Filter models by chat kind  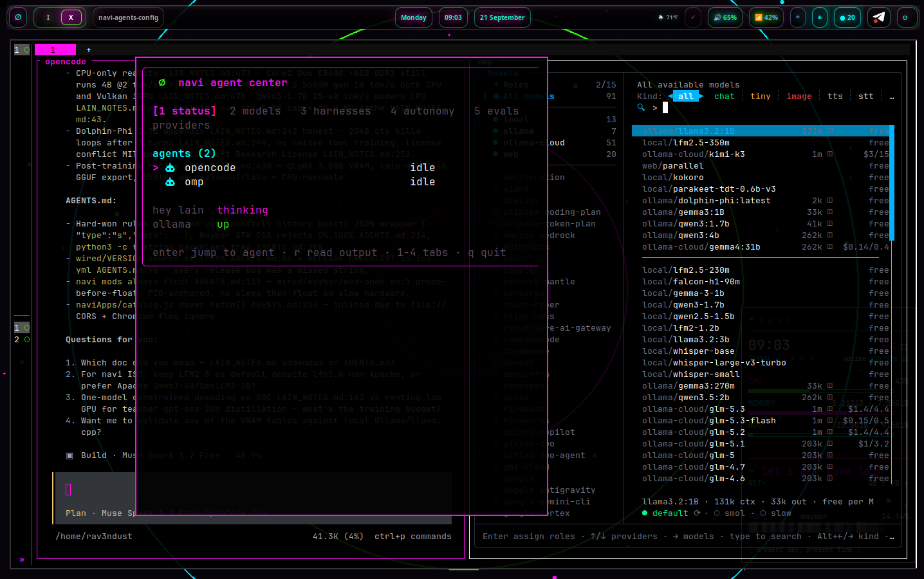[x=725, y=96]
